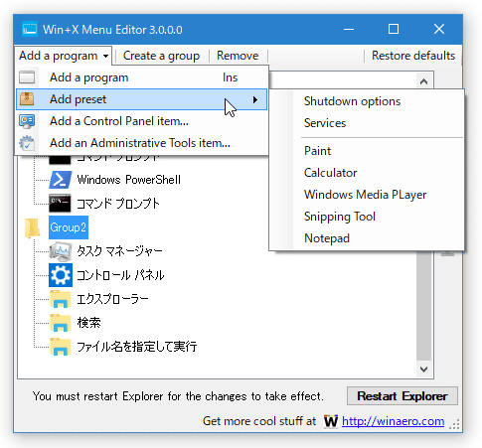Click the コマンド プロンプト black console icon
Screen dimensions: 482x448
tap(60, 204)
